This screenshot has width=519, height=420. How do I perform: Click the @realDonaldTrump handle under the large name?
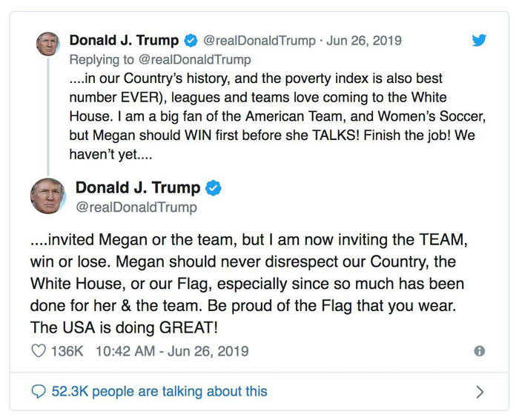click(x=136, y=207)
